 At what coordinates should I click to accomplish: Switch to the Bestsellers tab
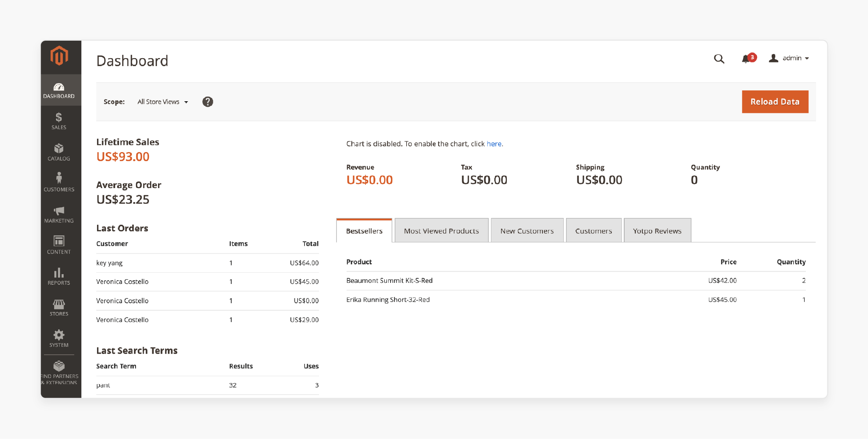[364, 231]
